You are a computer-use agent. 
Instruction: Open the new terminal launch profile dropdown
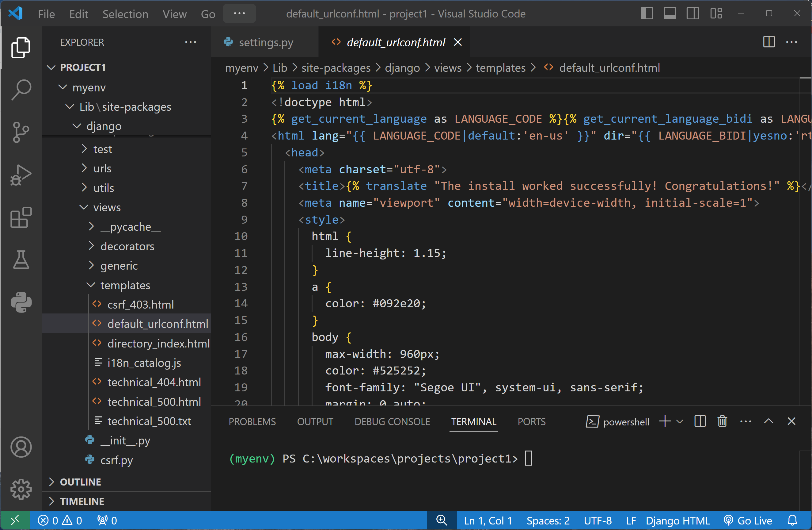pyautogui.click(x=680, y=421)
